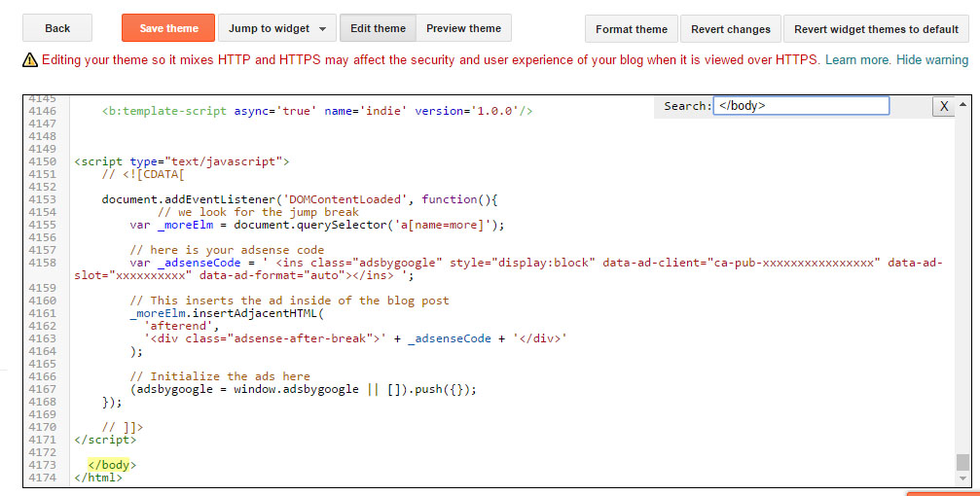This screenshot has height=496, width=980.
Task: Click line number 4150 in gutter
Action: [43, 161]
